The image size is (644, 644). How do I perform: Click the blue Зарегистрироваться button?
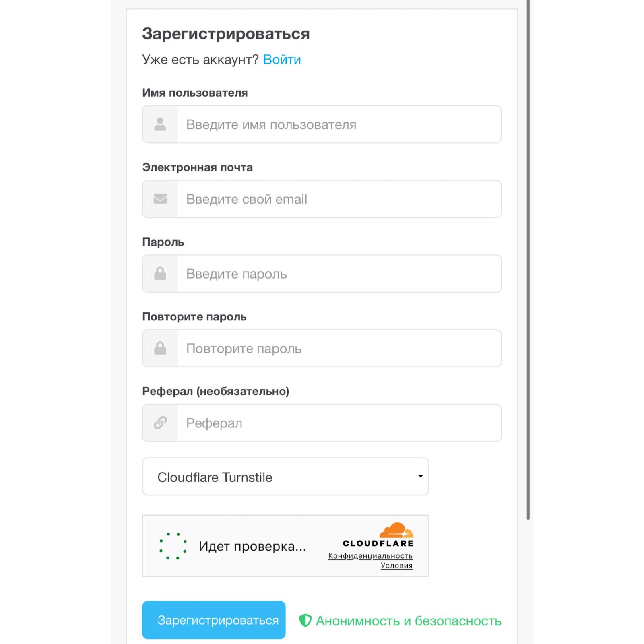click(x=214, y=620)
